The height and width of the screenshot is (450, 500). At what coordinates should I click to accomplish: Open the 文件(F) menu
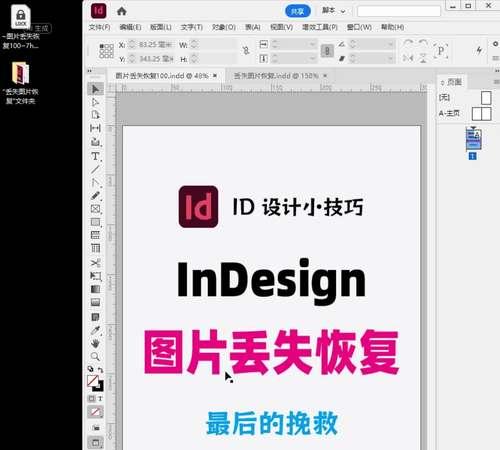point(99,27)
